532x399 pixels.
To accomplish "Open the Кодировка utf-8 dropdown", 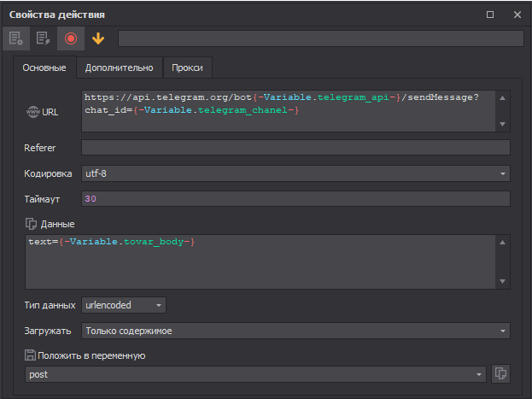I will point(503,173).
